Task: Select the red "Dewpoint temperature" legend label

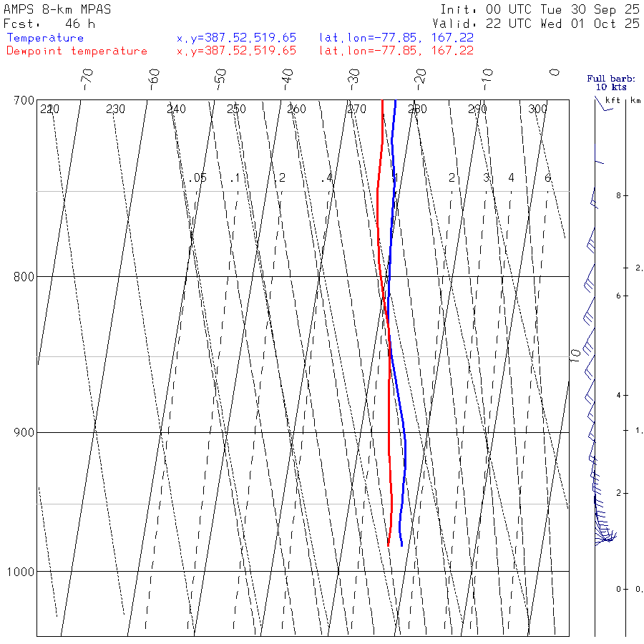Action: pos(77,51)
